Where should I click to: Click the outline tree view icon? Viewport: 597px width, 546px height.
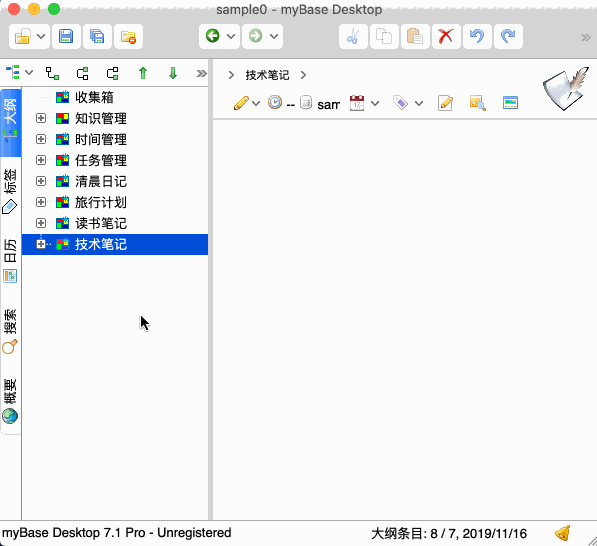point(13,72)
